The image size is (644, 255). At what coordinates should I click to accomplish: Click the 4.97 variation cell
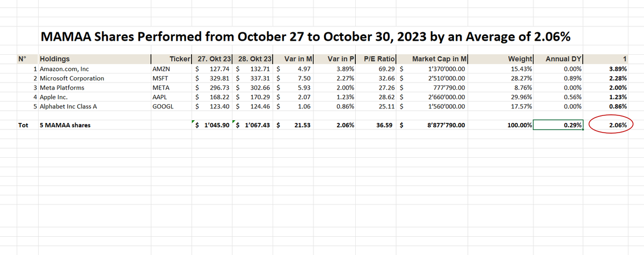pos(294,69)
